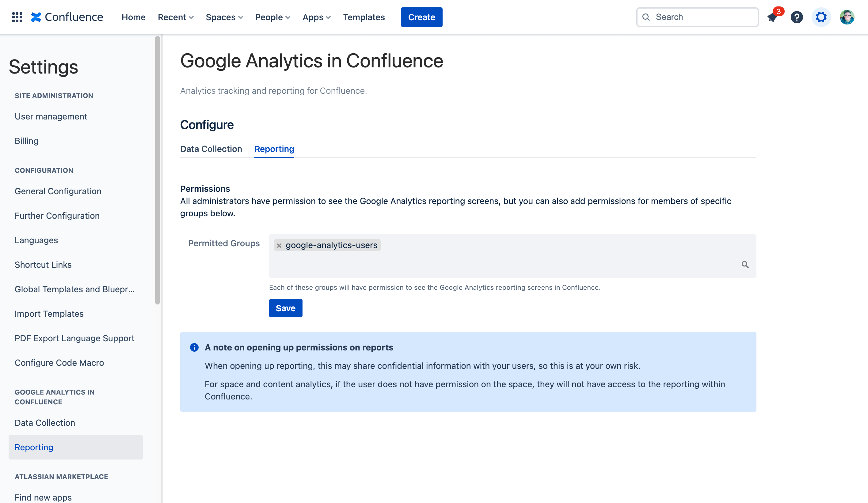
Task: Click the Confluence logo
Action: (x=67, y=17)
